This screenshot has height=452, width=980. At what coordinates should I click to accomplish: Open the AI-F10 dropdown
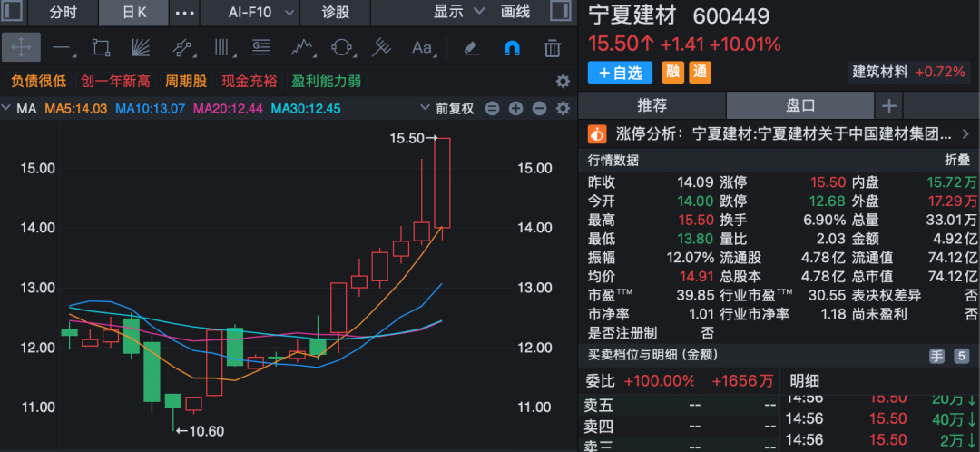259,13
